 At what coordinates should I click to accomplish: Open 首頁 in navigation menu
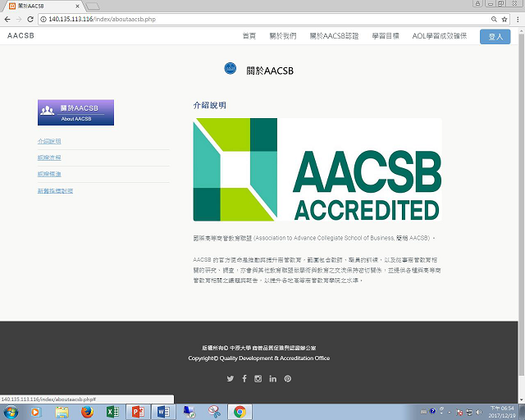click(x=249, y=36)
